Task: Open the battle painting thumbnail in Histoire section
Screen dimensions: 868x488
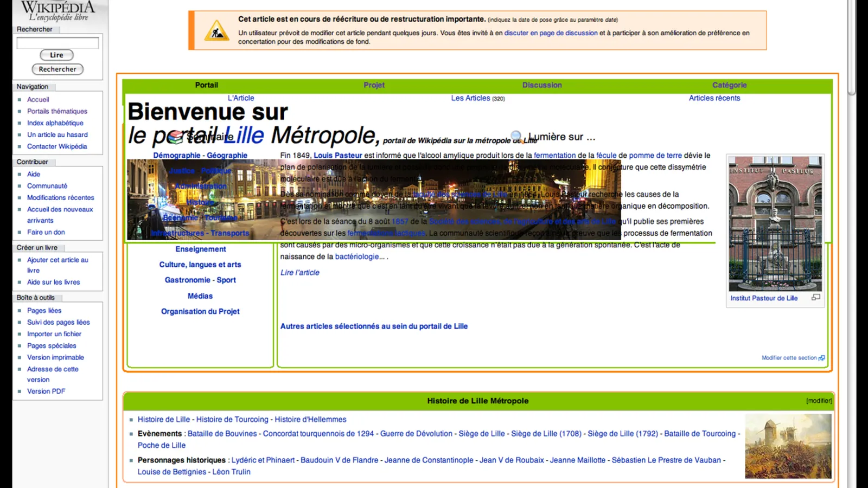Action: click(788, 446)
